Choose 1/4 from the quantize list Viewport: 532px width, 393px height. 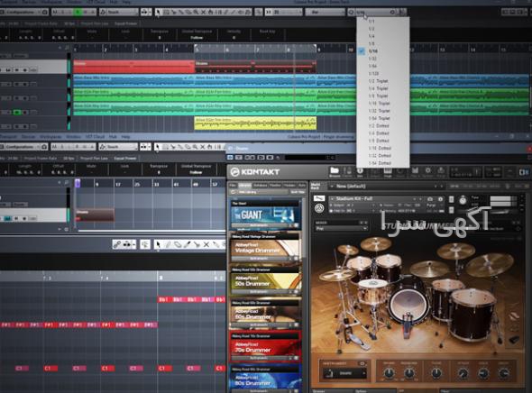point(382,36)
